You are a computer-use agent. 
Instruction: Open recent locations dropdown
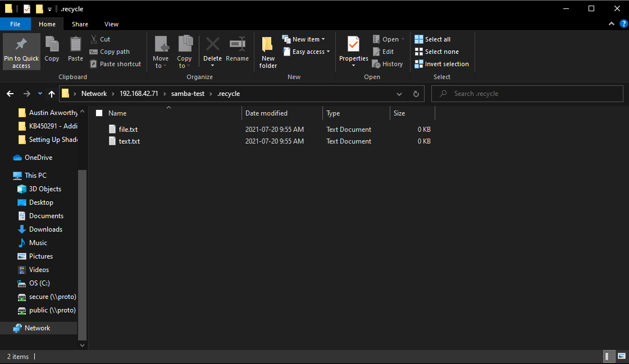pyautogui.click(x=40, y=94)
